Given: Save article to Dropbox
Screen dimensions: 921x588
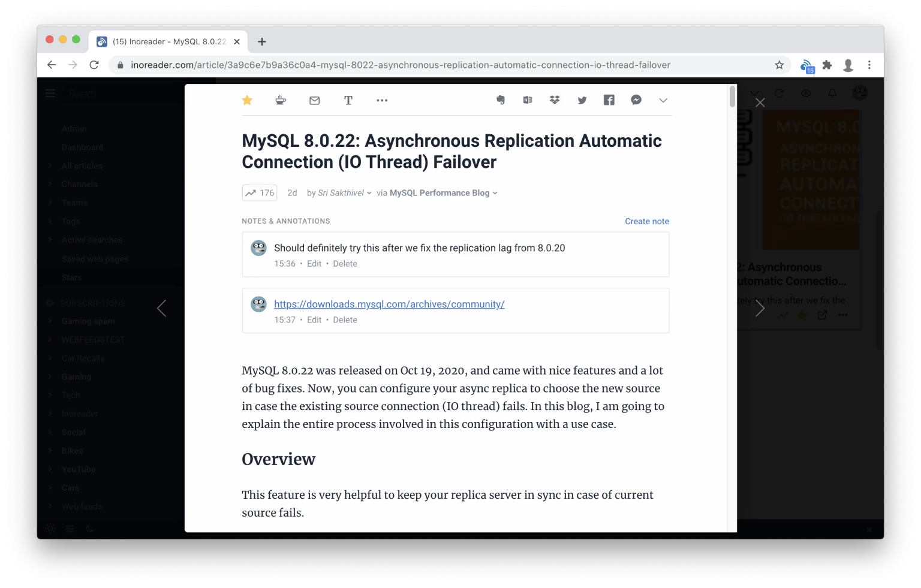Looking at the screenshot, I should click(x=555, y=100).
